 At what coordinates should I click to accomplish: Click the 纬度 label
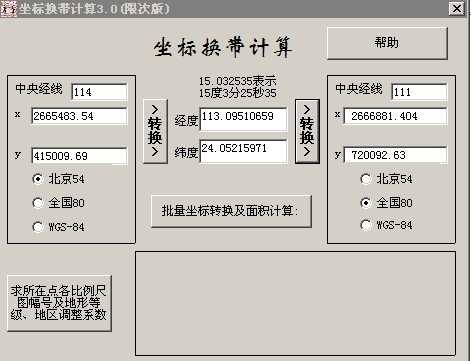point(186,153)
